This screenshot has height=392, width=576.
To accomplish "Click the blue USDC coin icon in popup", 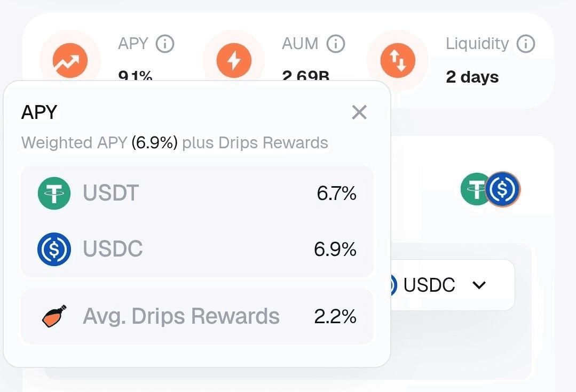I will click(x=54, y=249).
